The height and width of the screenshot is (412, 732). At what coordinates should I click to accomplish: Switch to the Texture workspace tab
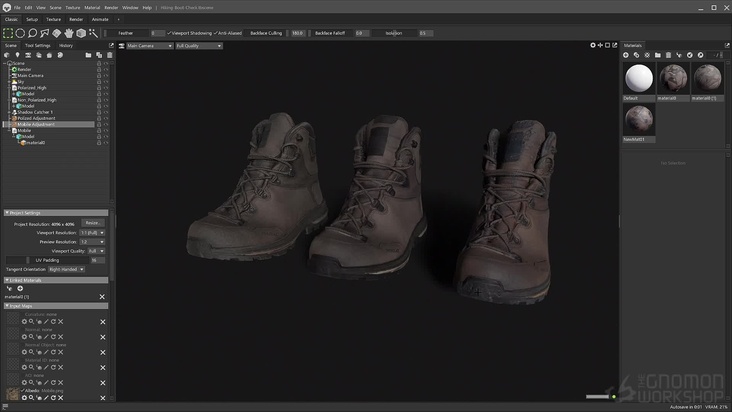[x=53, y=19]
